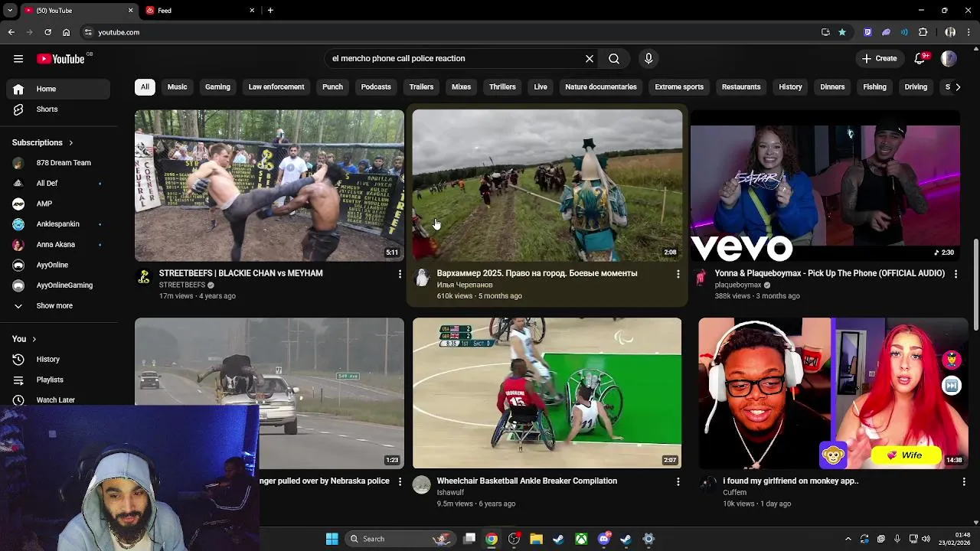Open more options for monkey app video
The height and width of the screenshot is (551, 980).
click(x=964, y=481)
